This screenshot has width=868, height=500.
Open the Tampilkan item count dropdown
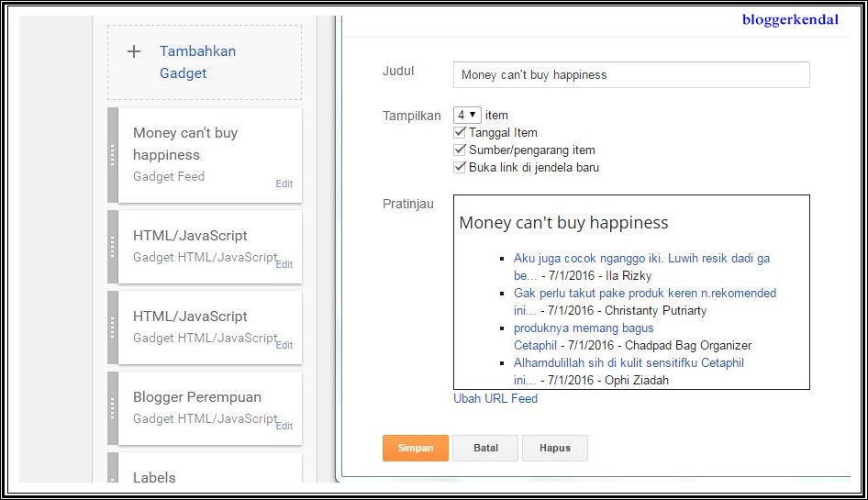pos(467,116)
